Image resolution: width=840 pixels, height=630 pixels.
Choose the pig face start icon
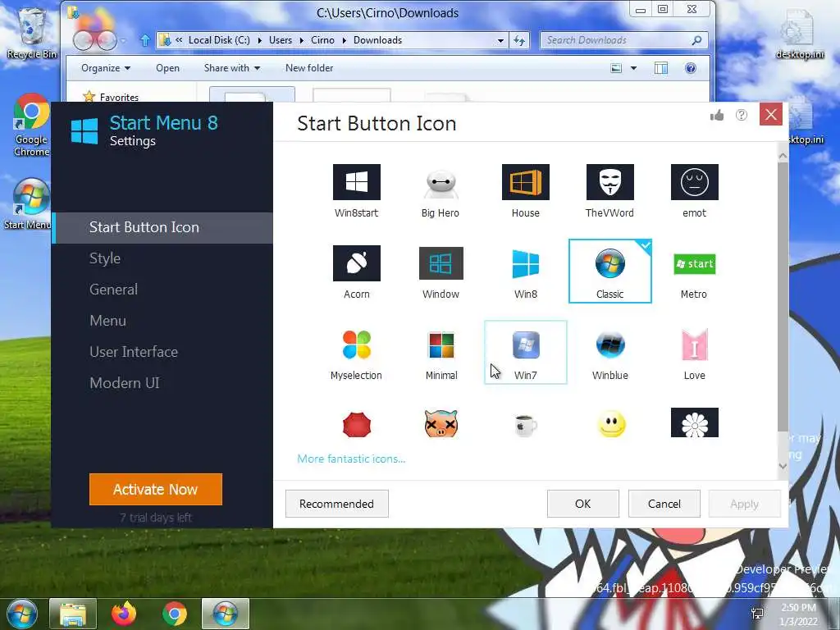(441, 423)
